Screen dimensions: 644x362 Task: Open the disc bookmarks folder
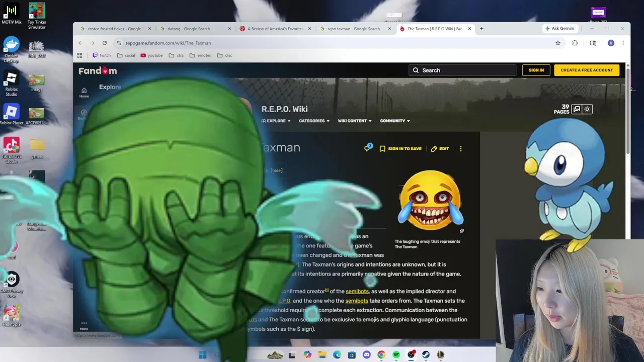coord(224,55)
